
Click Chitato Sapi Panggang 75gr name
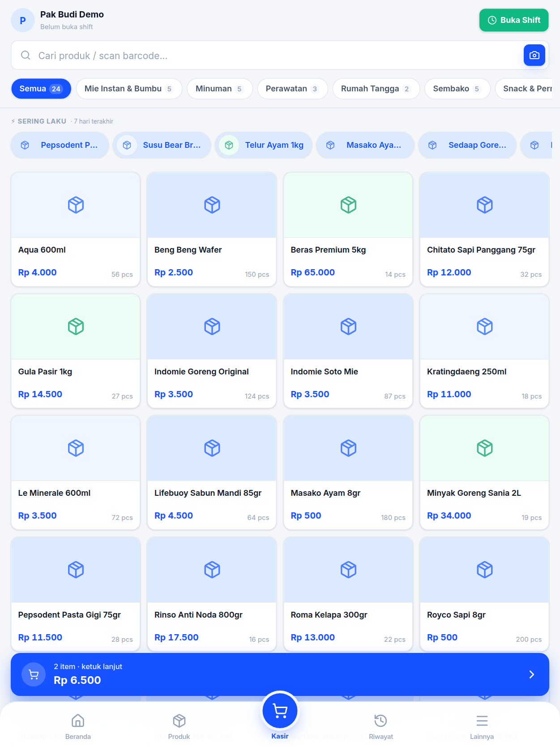click(481, 250)
